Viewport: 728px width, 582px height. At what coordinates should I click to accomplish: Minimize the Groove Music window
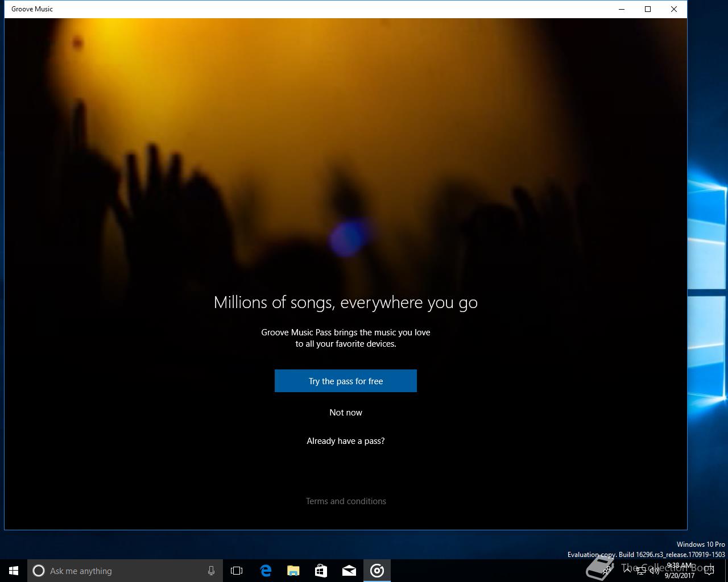[622, 9]
